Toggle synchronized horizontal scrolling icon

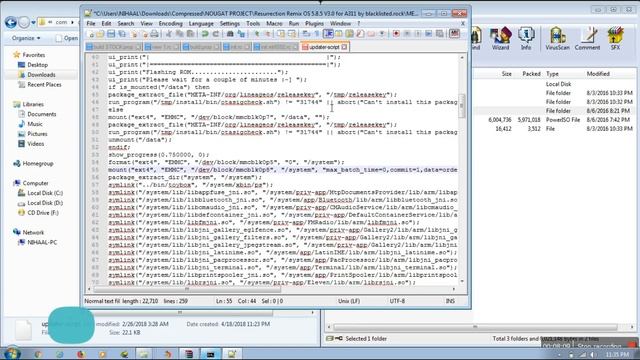[292, 34]
